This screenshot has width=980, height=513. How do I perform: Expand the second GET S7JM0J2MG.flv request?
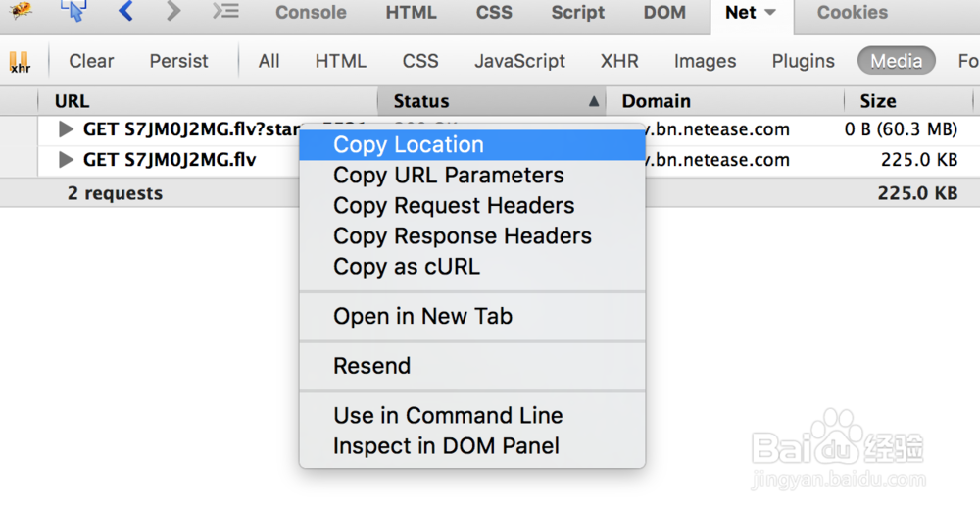(x=67, y=160)
